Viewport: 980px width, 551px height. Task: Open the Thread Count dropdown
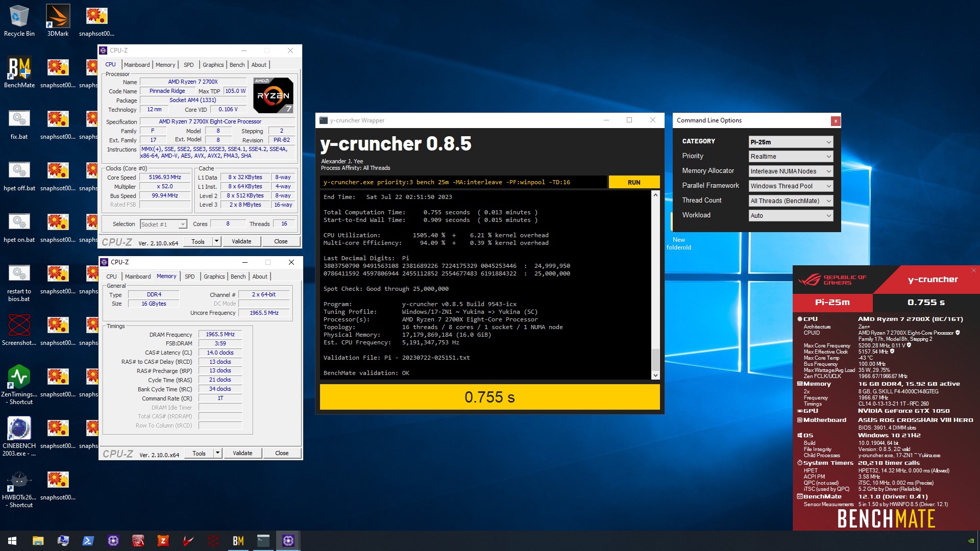791,201
